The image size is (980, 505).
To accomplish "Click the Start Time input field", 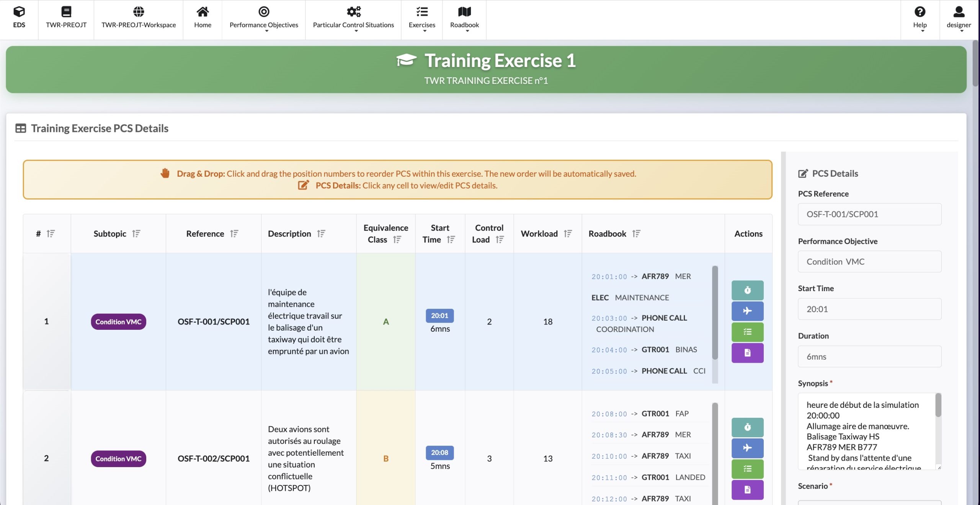I will point(869,309).
